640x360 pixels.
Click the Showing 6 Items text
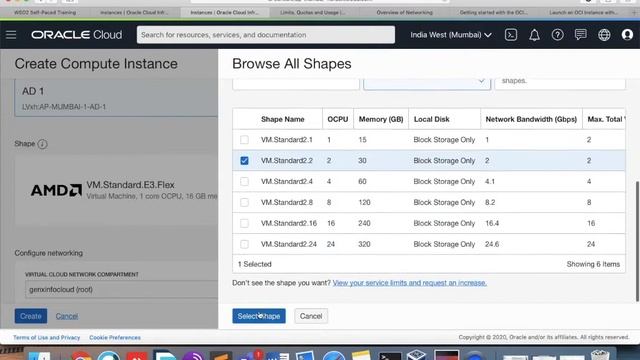tap(593, 264)
